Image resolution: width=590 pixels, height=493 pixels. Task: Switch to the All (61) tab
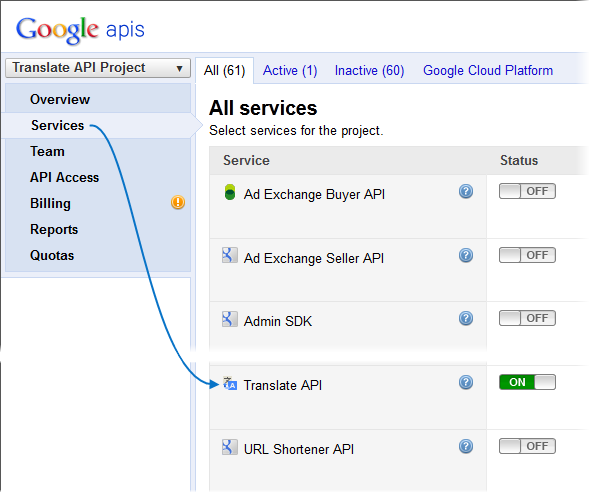(x=224, y=70)
